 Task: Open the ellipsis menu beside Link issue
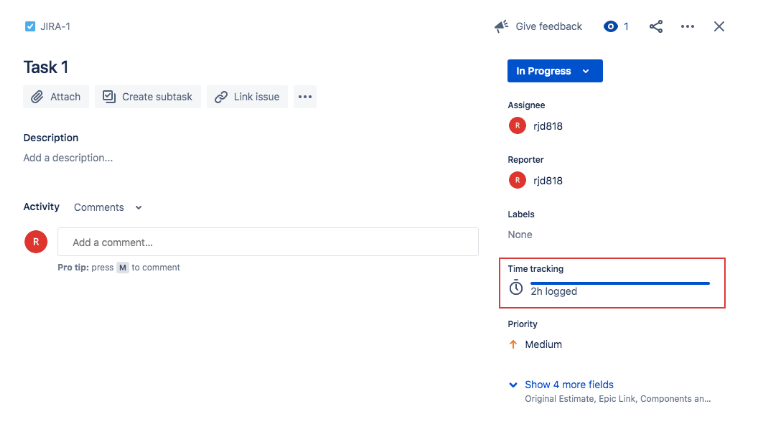tap(305, 97)
